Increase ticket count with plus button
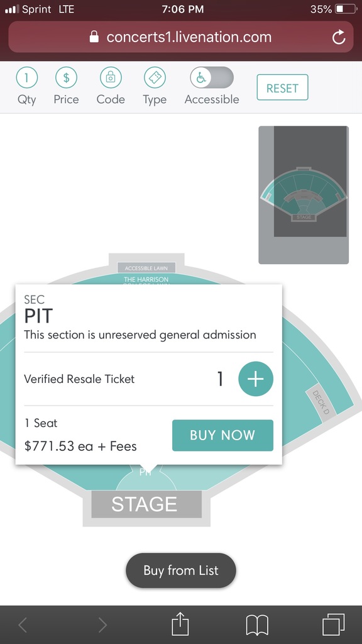Screen dimensions: 362x644 click(256, 379)
